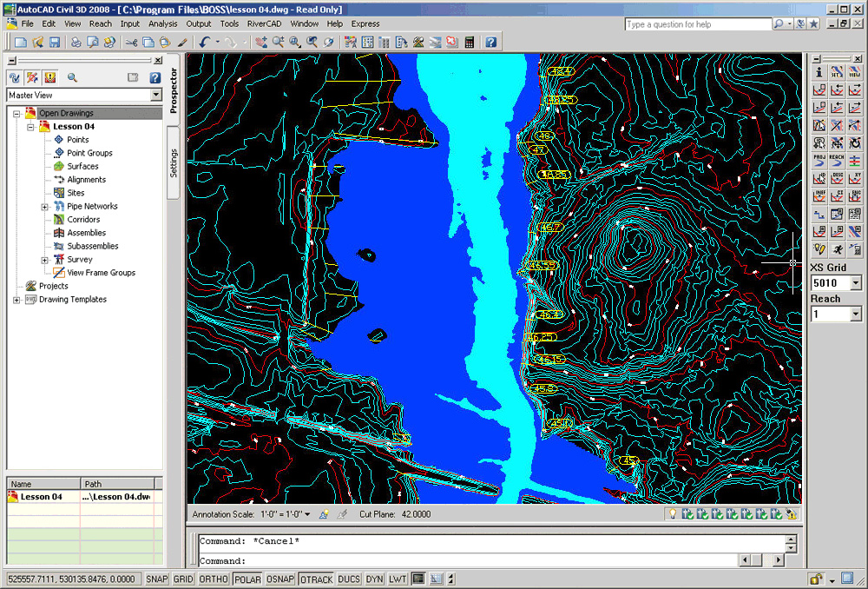Open the XS Grid 5010 dropdown
This screenshot has height=589, width=868.
(856, 281)
